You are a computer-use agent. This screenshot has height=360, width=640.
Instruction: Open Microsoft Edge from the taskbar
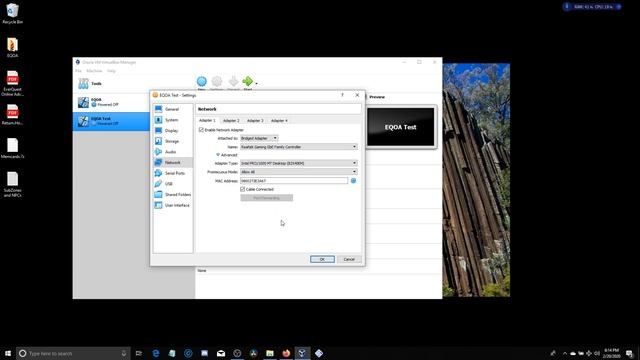tap(156, 353)
